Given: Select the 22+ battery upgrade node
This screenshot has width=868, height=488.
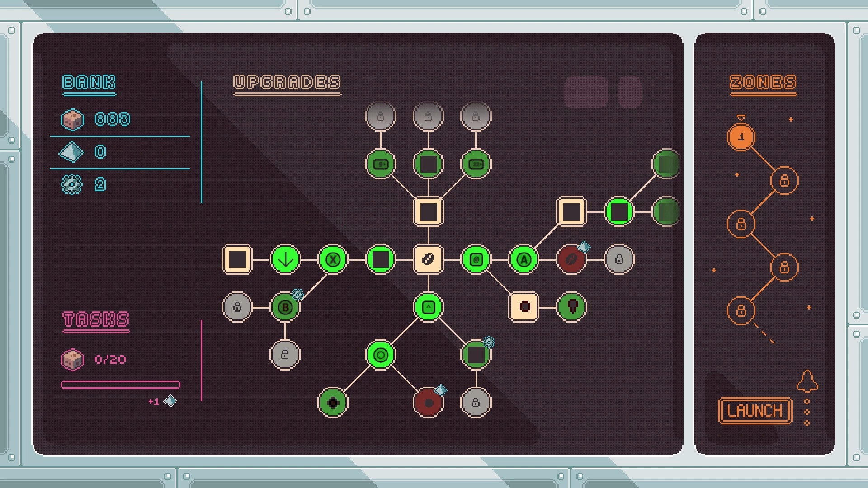Looking at the screenshot, I should pos(476,164).
